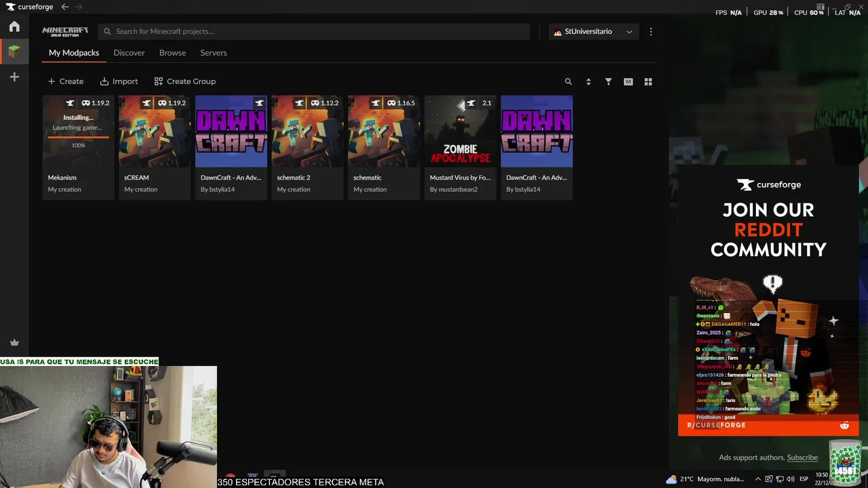The image size is (868, 488).
Task: Click the ESP language indicator
Action: 804,479
